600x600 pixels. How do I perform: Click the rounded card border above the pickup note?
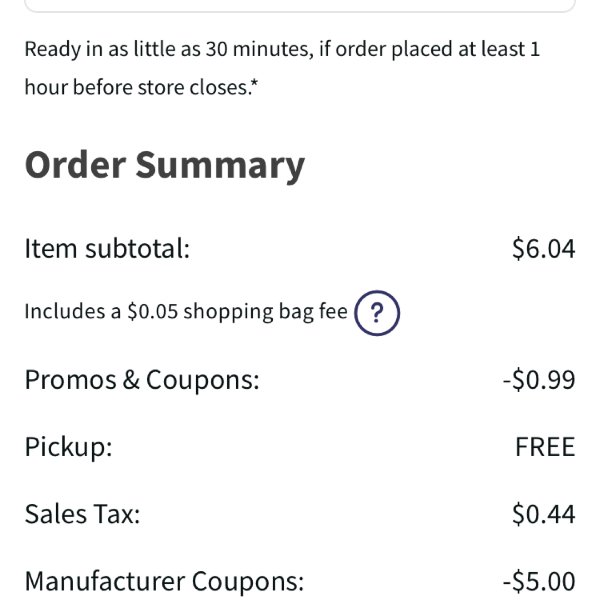[x=300, y=7]
